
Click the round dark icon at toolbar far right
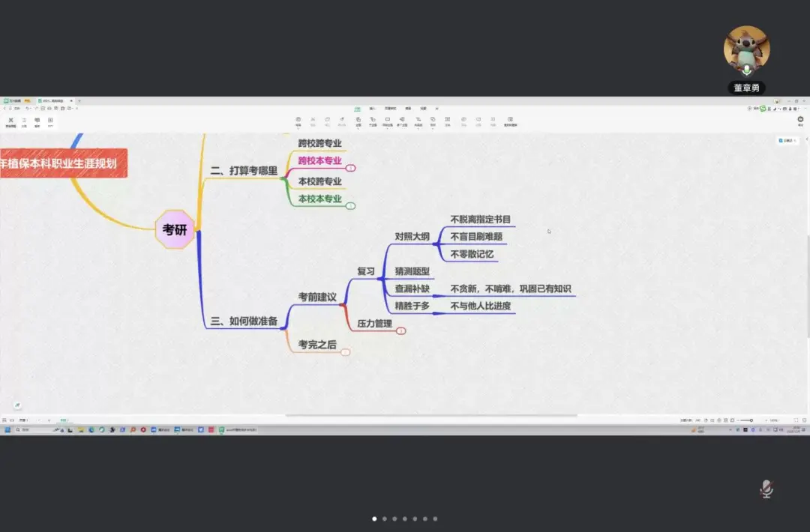[799, 120]
